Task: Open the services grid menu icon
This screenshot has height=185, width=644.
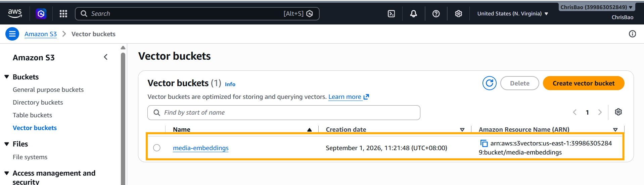Action: [x=63, y=14]
